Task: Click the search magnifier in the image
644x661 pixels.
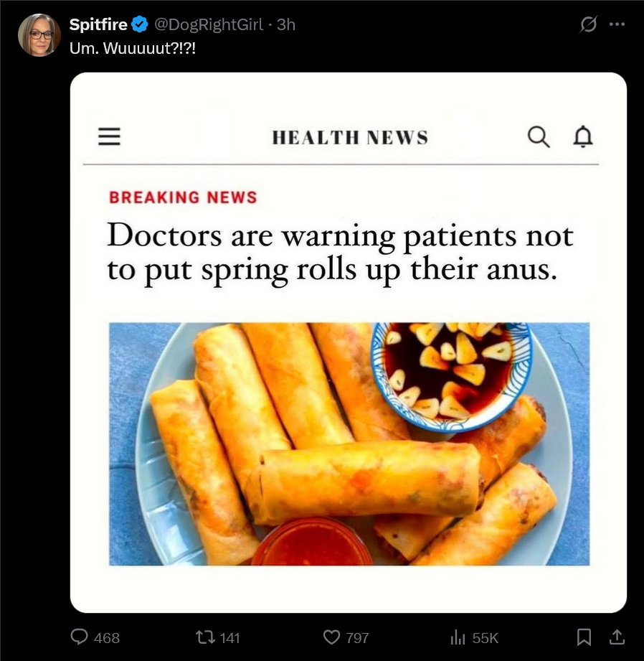Action: point(539,136)
